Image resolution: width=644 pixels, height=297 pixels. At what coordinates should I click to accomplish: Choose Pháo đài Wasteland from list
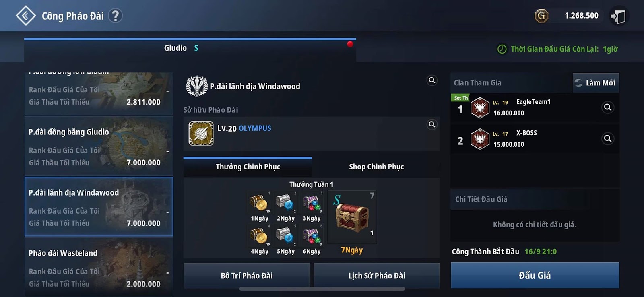[x=99, y=267]
